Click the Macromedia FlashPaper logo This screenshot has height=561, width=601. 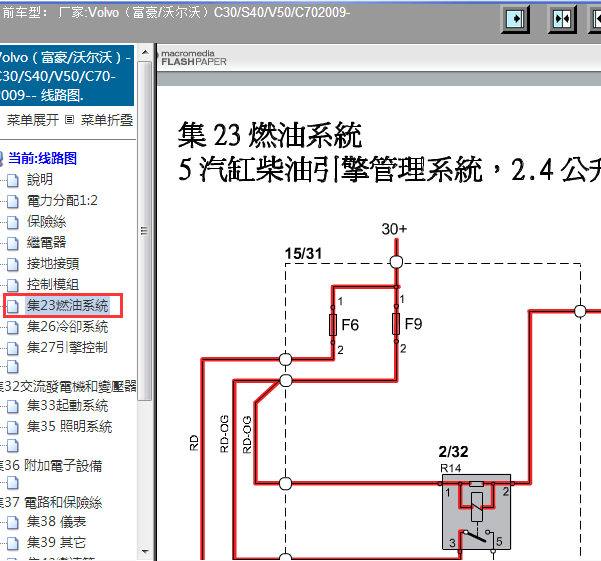[193, 57]
